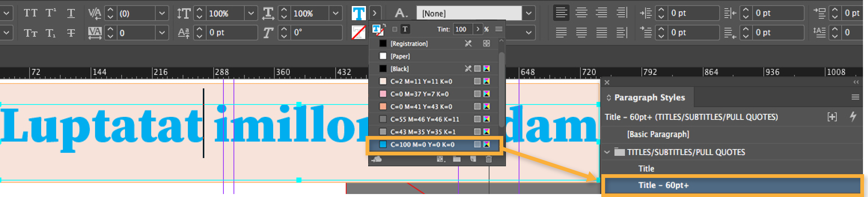Select the Align Center paragraph icon
Viewport: 868px width, 197px height.
click(581, 13)
